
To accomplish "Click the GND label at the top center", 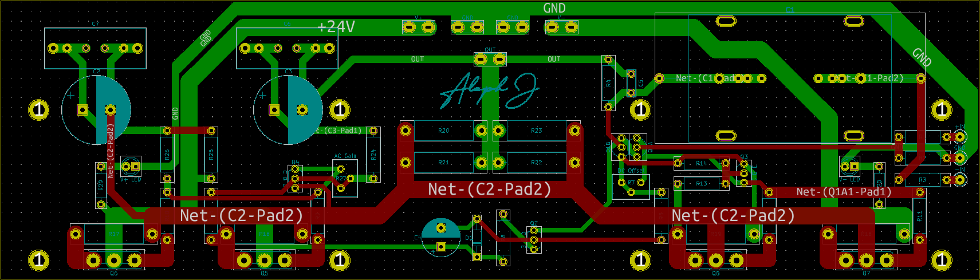I will (x=554, y=8).
